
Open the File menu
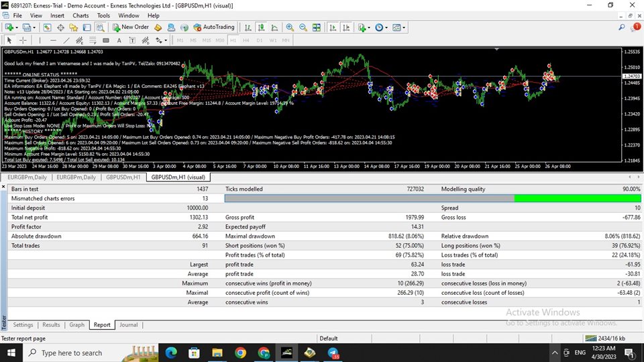coord(17,15)
